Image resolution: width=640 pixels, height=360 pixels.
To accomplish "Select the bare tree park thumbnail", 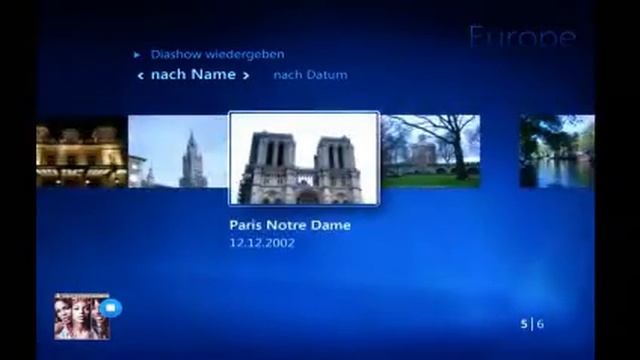I will click(430, 151).
